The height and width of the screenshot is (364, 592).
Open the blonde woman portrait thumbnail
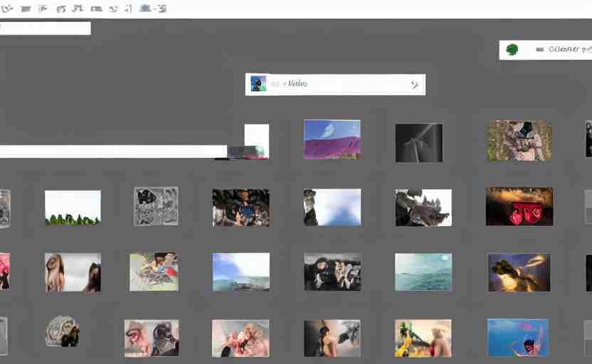[72, 272]
